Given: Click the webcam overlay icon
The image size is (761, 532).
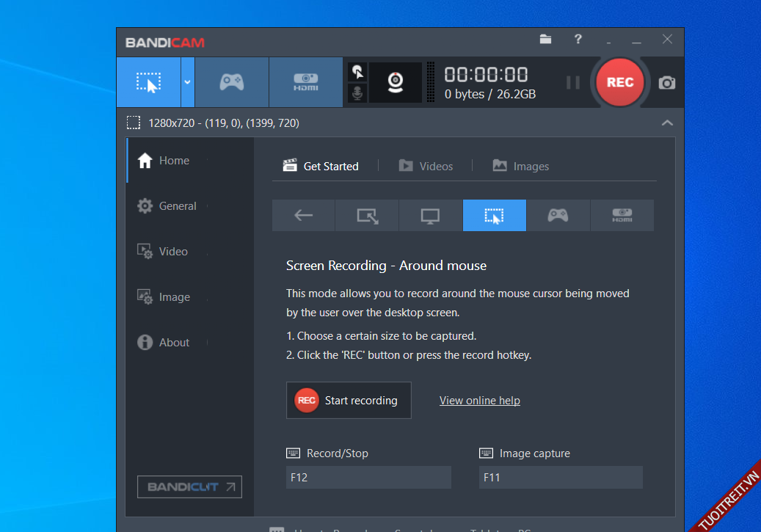Looking at the screenshot, I should 396,82.
